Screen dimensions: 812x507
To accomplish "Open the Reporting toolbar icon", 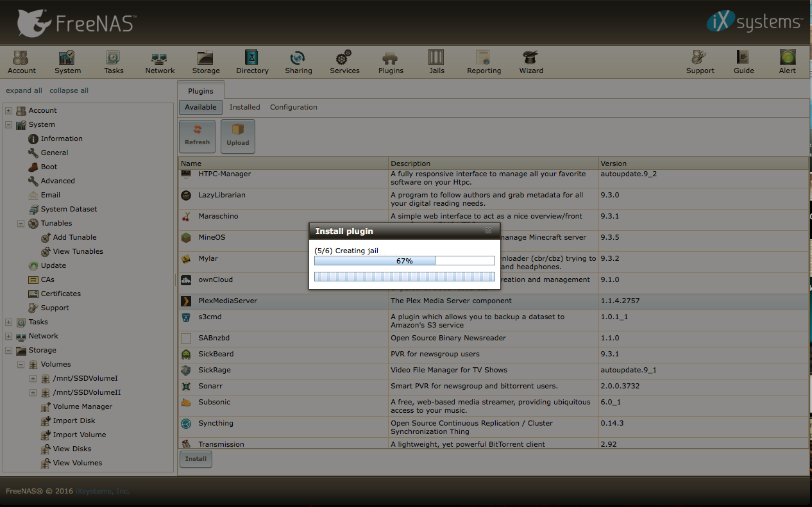I will click(x=484, y=62).
